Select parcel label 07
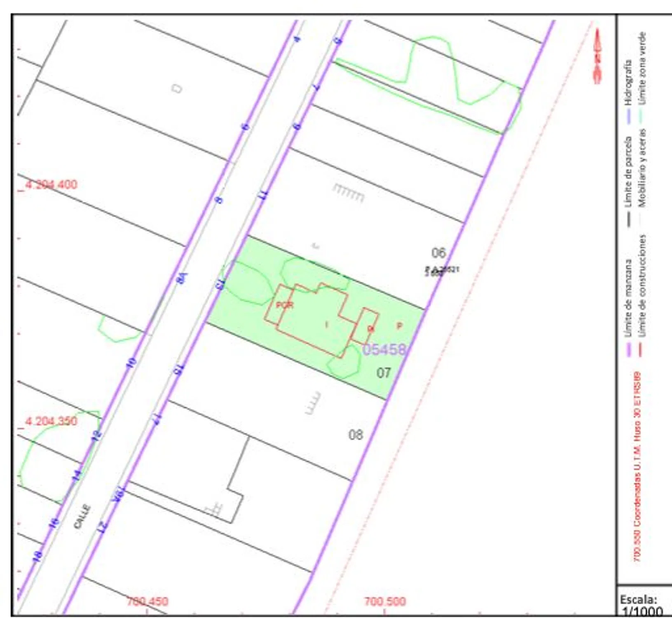The image size is (672, 618). click(x=383, y=373)
